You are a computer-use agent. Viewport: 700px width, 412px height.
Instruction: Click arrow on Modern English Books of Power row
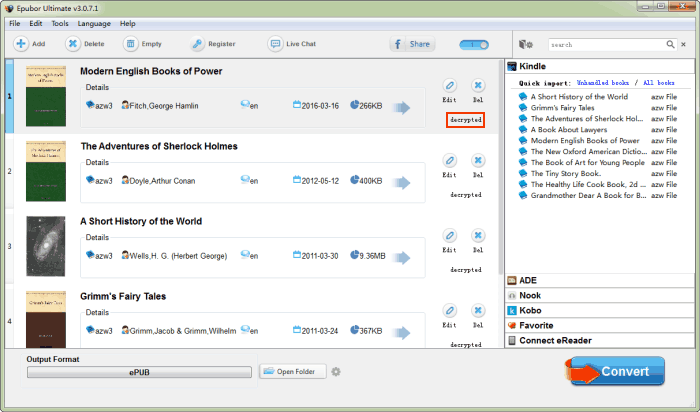pyautogui.click(x=402, y=108)
